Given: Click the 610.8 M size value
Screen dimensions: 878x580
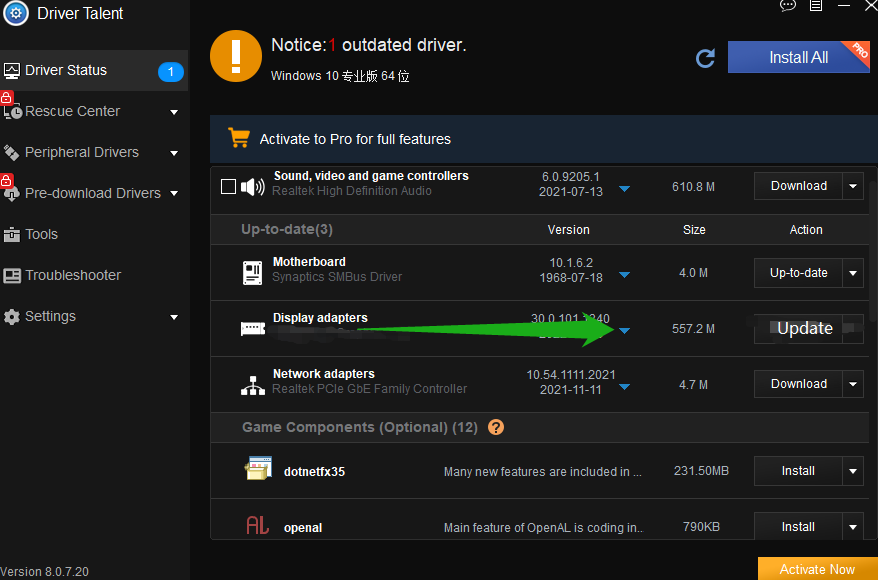Looking at the screenshot, I should pyautogui.click(x=693, y=187).
